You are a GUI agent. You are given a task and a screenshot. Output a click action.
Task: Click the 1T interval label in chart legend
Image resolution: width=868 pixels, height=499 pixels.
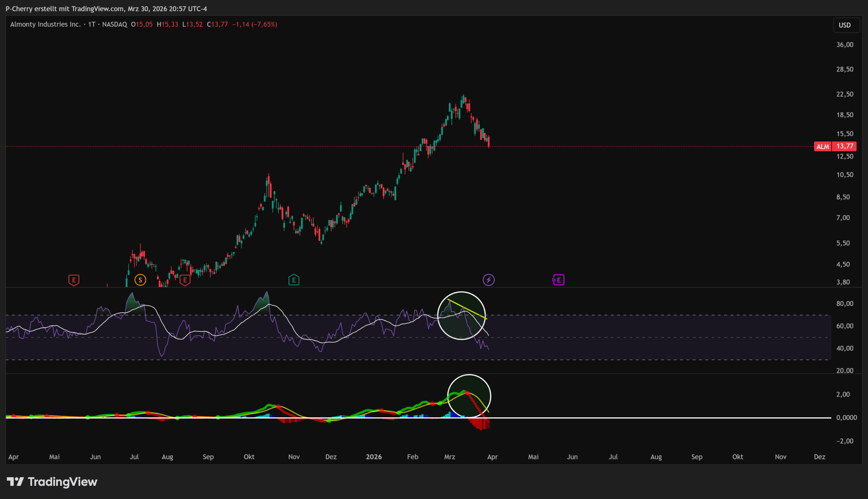[92, 24]
